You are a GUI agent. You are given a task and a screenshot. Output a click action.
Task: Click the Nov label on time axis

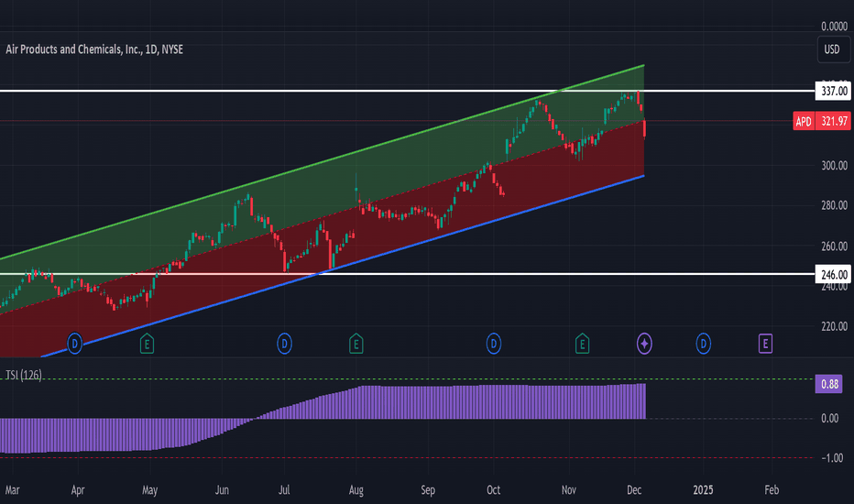[569, 490]
